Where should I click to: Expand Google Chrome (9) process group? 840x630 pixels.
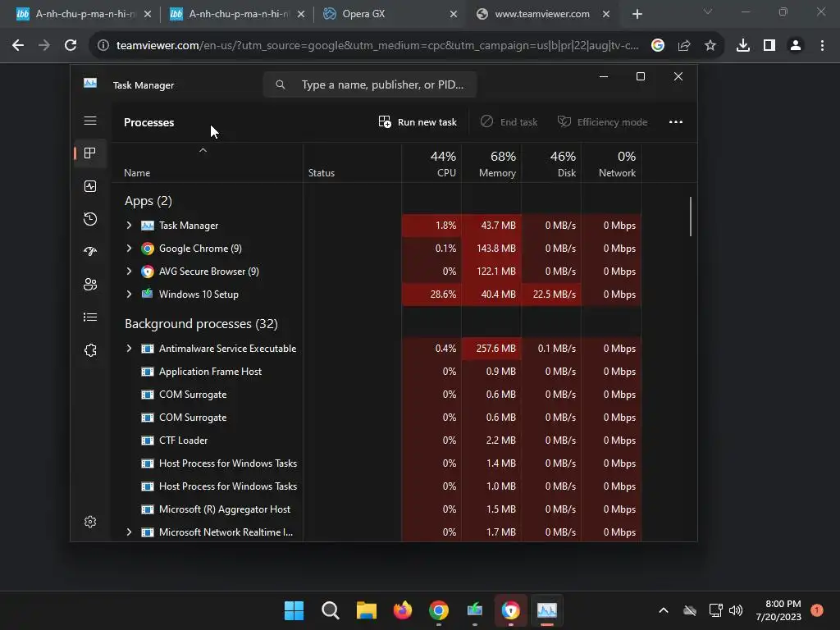tap(129, 249)
